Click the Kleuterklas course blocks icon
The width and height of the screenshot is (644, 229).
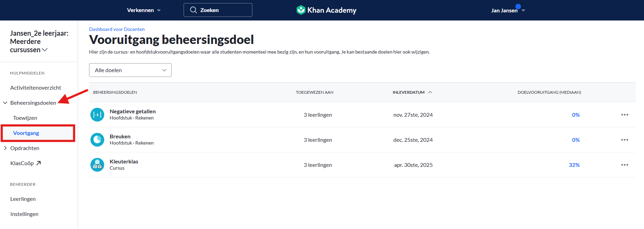point(97,165)
